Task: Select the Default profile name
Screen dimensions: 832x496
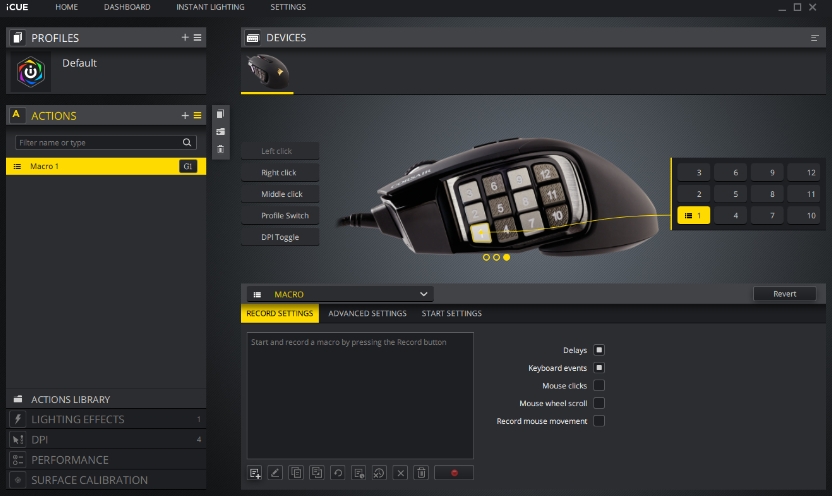Action: [79, 63]
